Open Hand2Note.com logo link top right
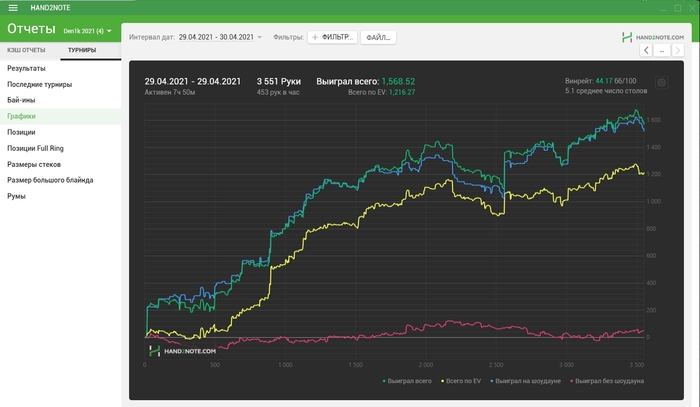Viewport: 700px width, 407px height. point(653,37)
